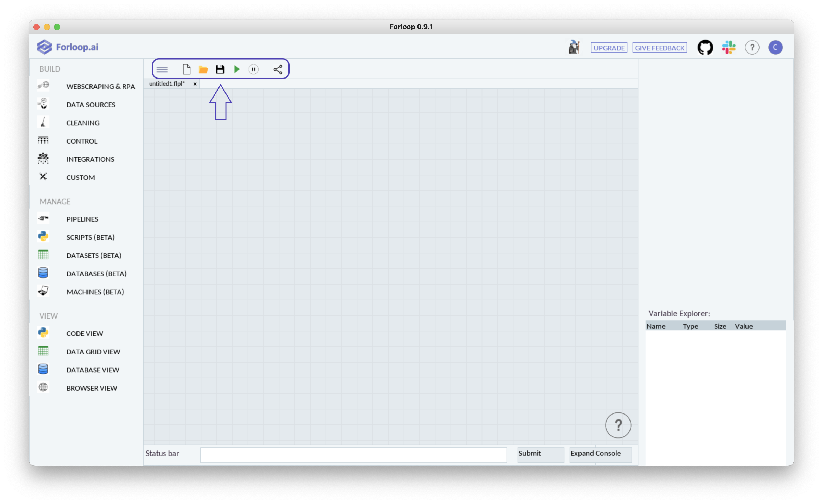This screenshot has width=823, height=504.
Task: Click the Pipelines icon
Action: click(x=43, y=218)
